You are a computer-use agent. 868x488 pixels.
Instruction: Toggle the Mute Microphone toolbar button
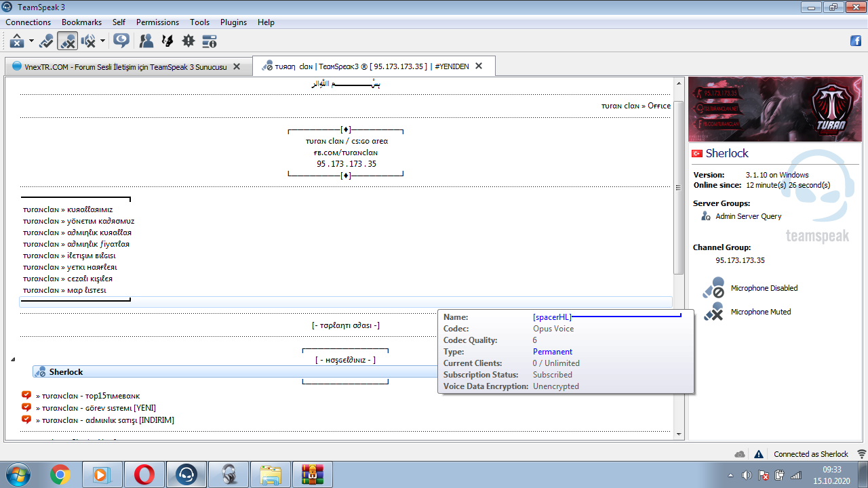click(67, 41)
